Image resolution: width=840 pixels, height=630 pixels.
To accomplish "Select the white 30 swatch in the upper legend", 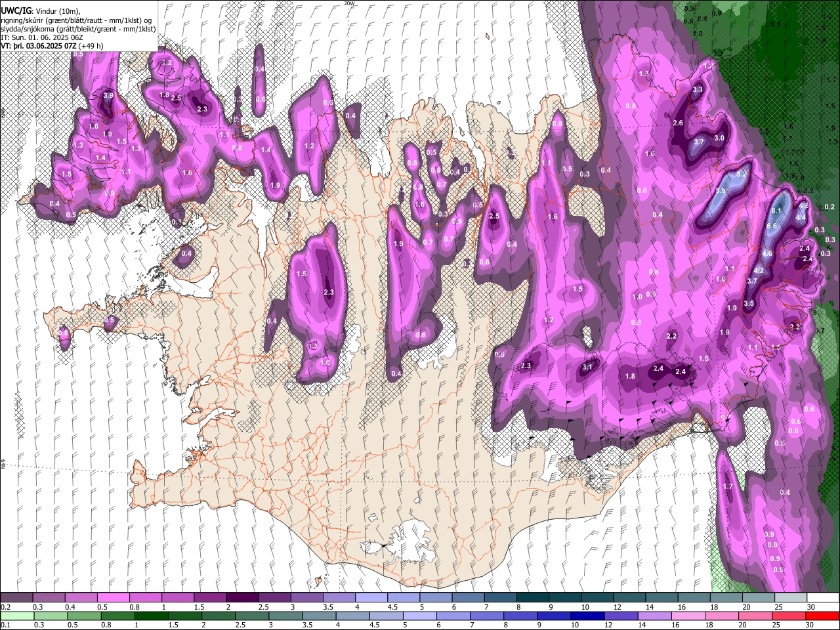I will [823, 598].
